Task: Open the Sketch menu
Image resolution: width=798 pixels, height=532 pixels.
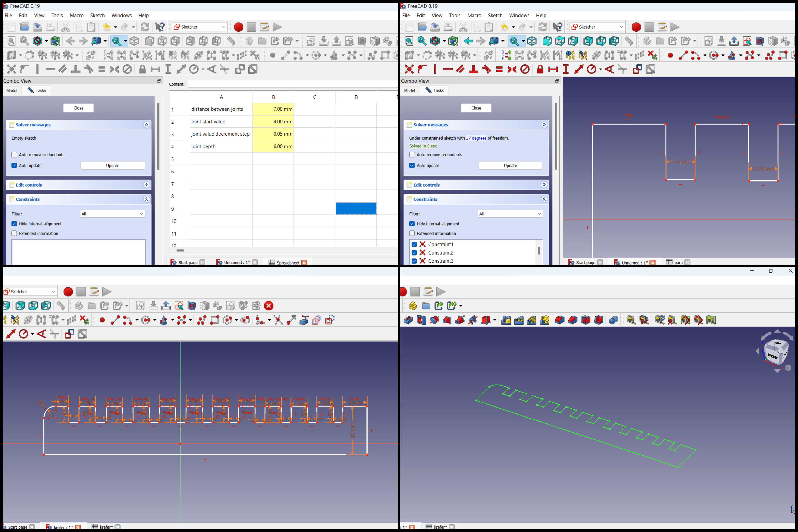Action: 97,15
